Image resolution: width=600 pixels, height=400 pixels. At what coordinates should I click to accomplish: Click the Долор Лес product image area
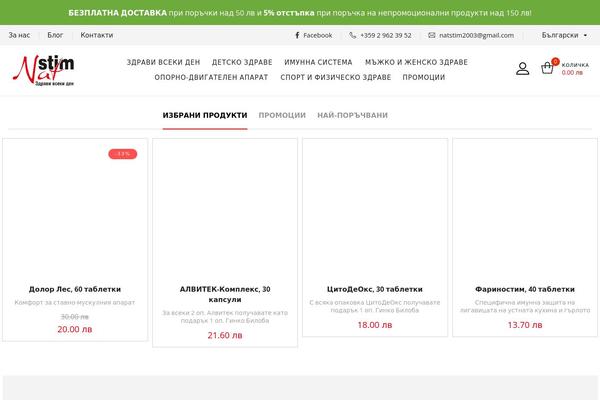(75, 211)
